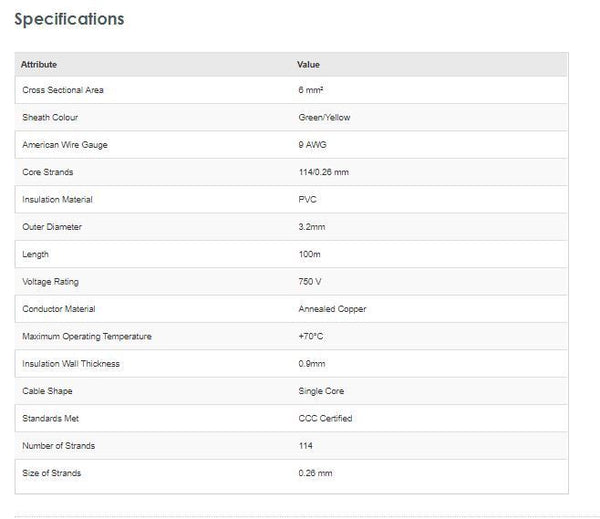Click the PVC value cell
Screen dimensions: 600x519
pyautogui.click(x=307, y=200)
